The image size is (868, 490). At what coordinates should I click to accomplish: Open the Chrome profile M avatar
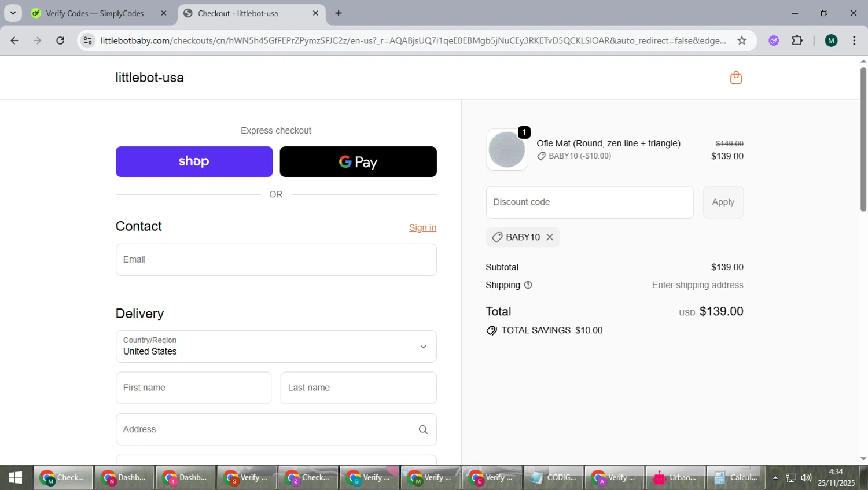(x=832, y=40)
